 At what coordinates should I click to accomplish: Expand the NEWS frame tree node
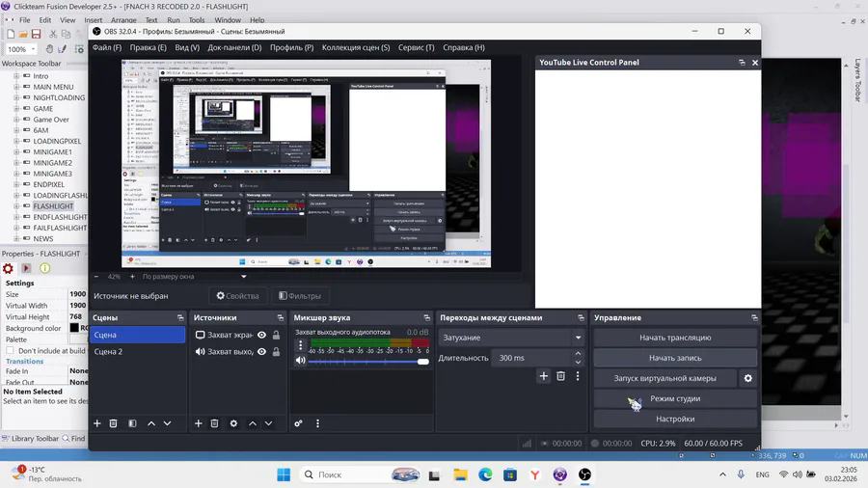[16, 239]
